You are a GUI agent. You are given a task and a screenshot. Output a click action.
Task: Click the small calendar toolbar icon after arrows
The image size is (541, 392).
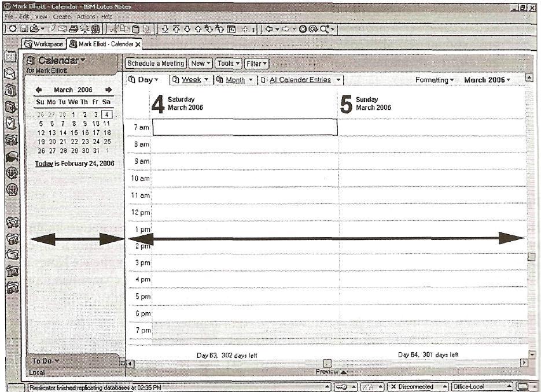click(231, 29)
